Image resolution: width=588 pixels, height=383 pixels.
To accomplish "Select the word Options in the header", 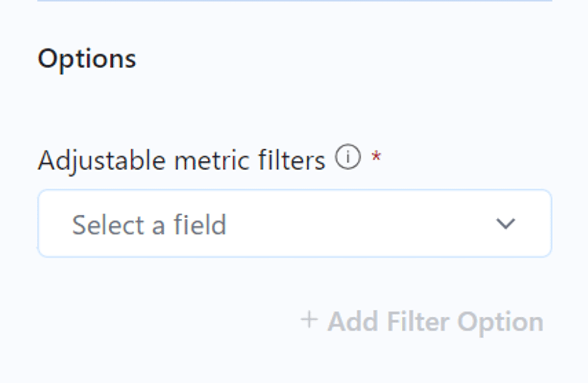I will click(87, 59).
